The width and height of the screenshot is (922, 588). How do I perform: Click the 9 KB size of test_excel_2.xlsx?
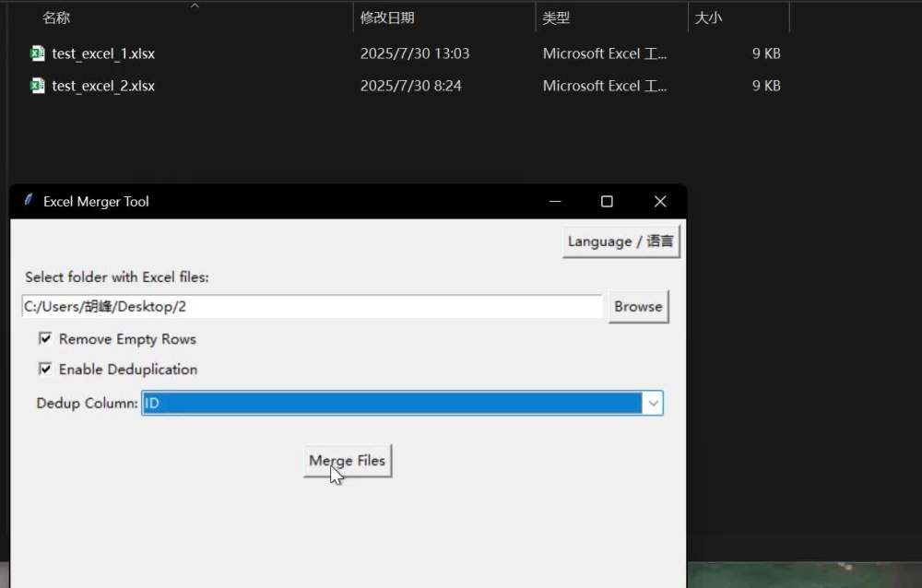(x=766, y=86)
